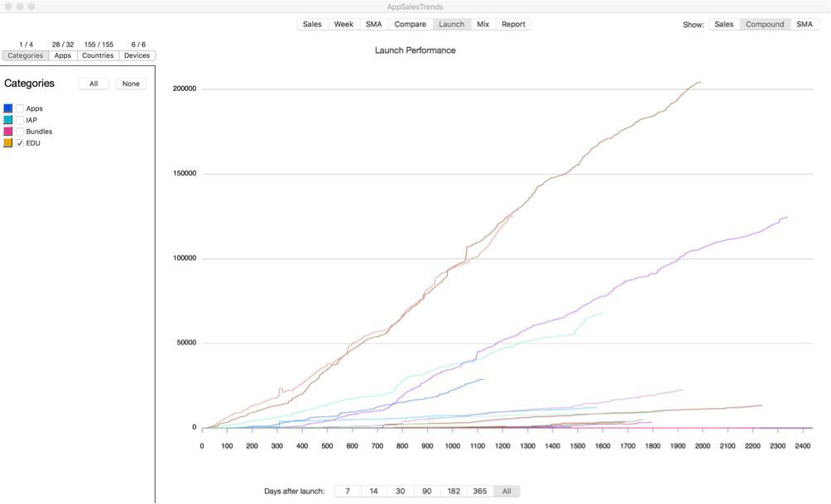
Task: Click the brown top line near 200000
Action: pyautogui.click(x=689, y=89)
